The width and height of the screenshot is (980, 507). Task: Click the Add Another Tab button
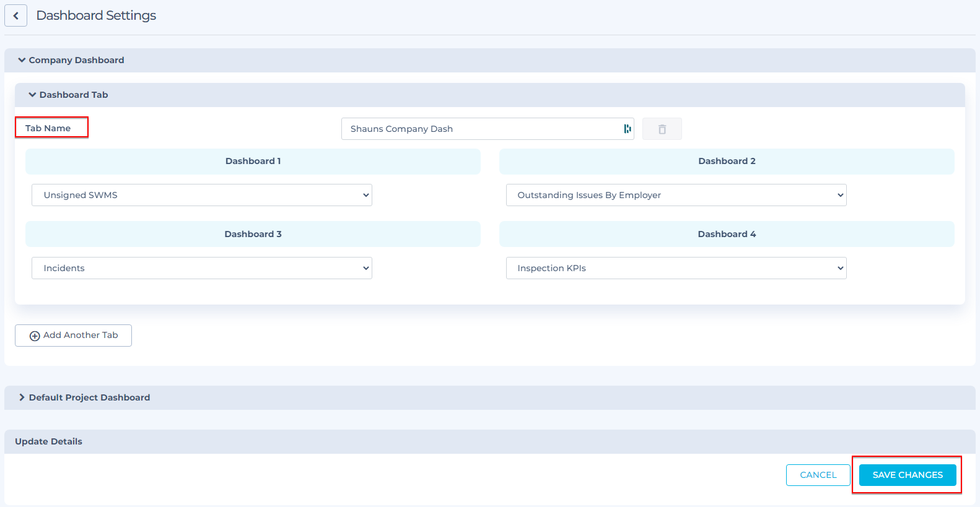pos(73,336)
